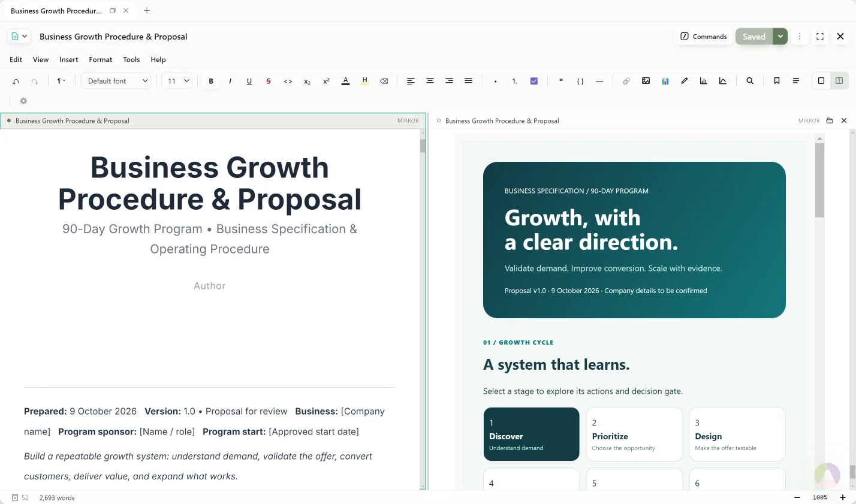Open the Default font dropdown

(x=116, y=81)
